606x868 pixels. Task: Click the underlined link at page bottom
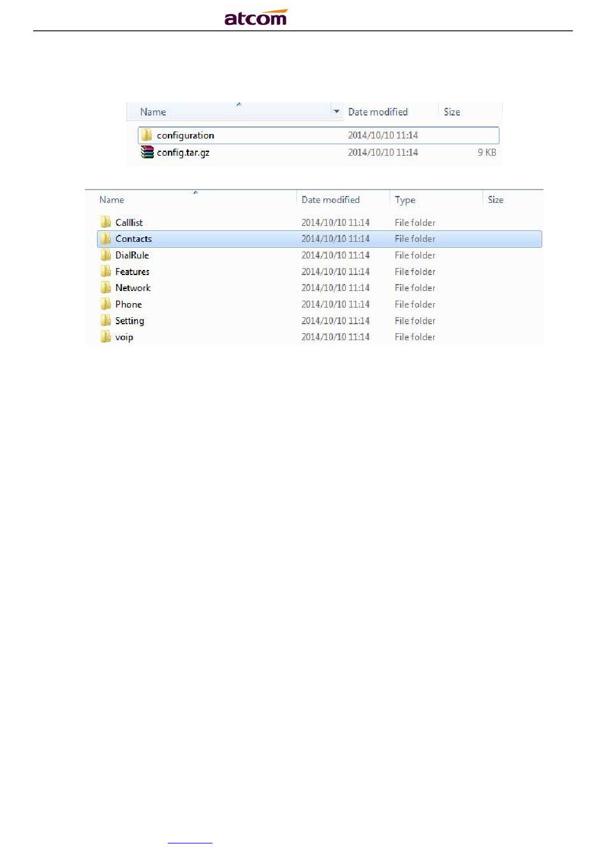(x=190, y=843)
